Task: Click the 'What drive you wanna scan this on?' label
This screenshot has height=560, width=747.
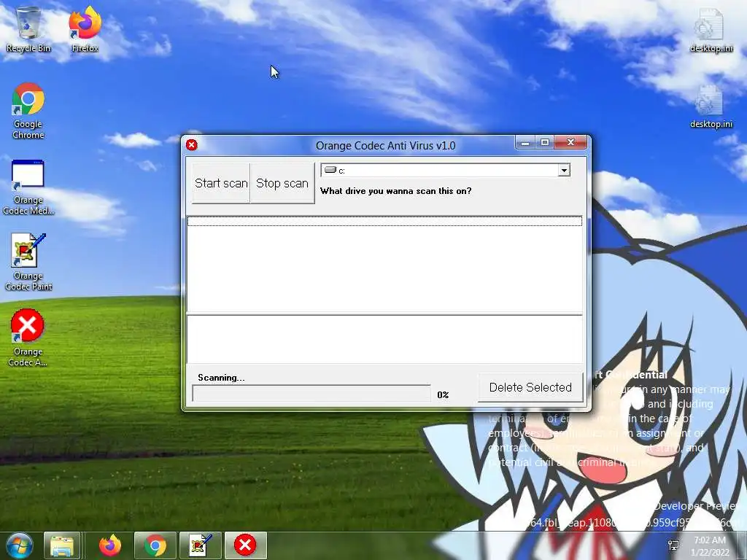Action: (x=395, y=191)
